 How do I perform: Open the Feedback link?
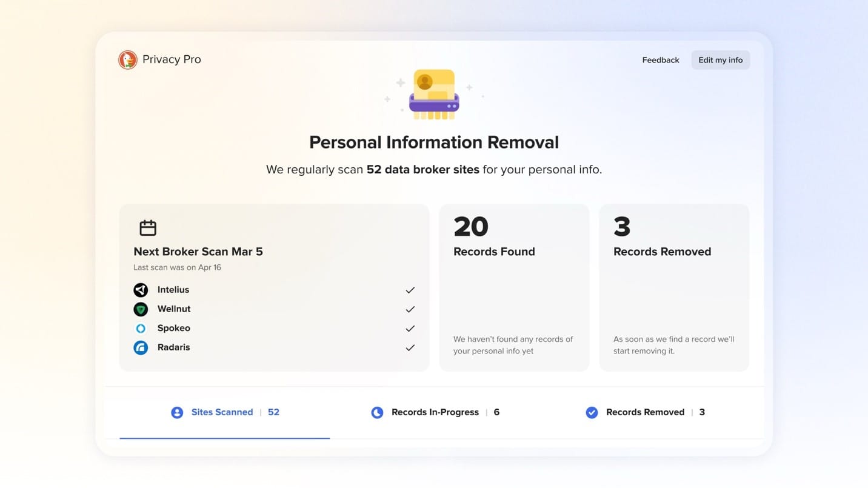(x=661, y=60)
